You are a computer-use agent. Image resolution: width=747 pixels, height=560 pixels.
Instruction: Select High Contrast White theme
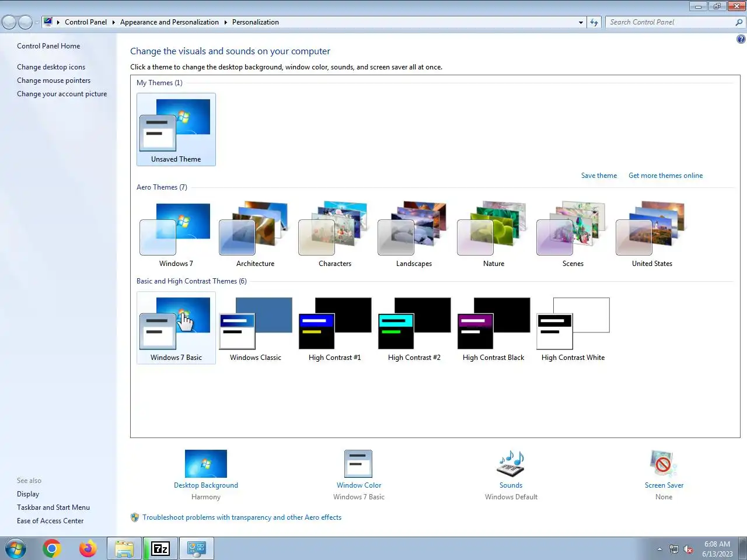[x=573, y=328]
